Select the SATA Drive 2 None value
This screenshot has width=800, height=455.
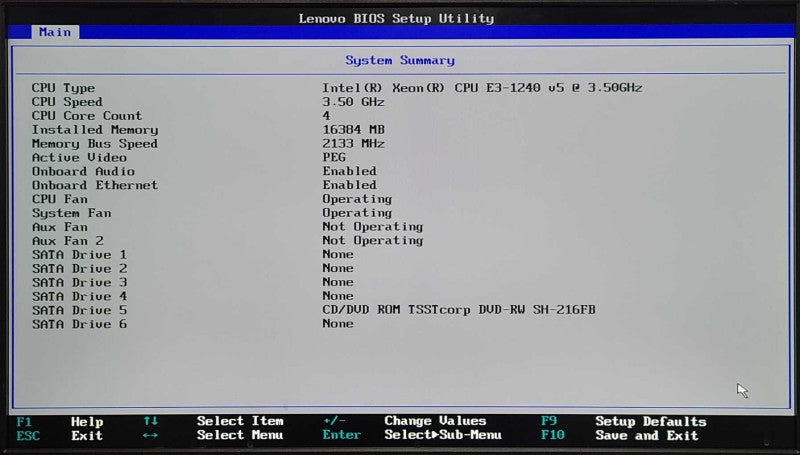(x=338, y=268)
